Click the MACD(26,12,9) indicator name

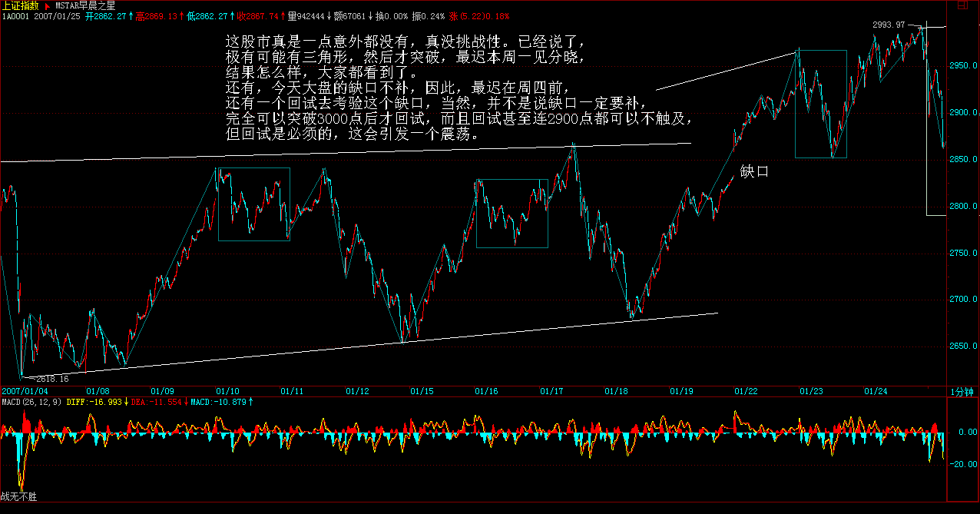pos(31,402)
